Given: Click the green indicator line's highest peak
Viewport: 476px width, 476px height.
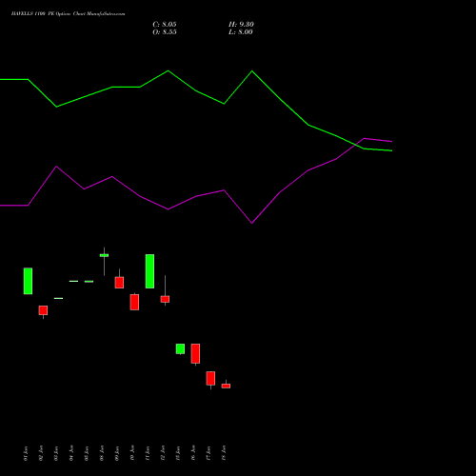Looking at the screenshot, I should tap(169, 70).
